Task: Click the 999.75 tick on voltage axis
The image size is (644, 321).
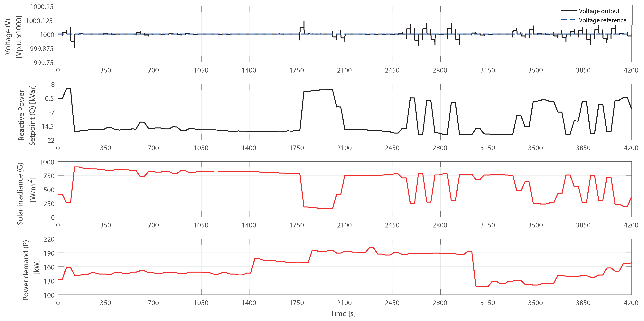Action: pyautogui.click(x=43, y=63)
